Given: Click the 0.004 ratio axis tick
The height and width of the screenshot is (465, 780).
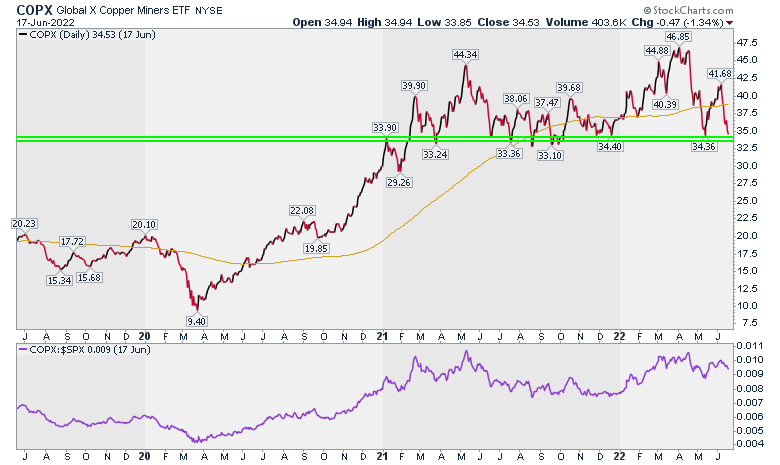Looking at the screenshot, I should click(x=749, y=444).
